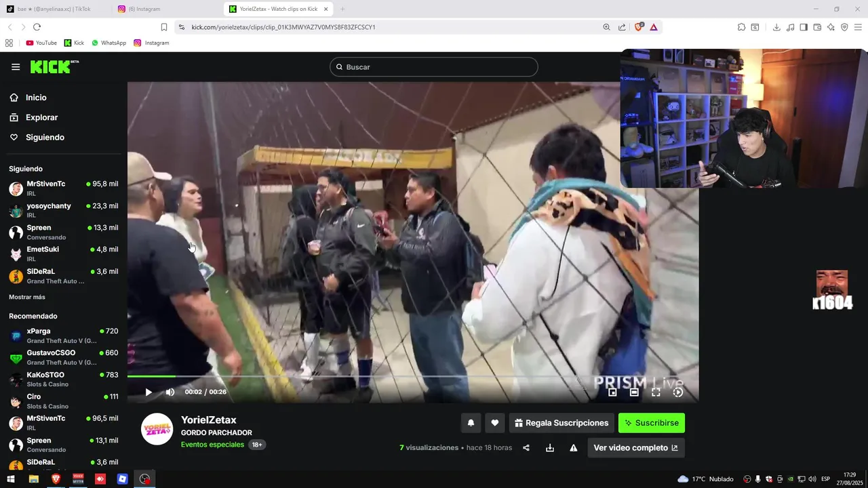Viewport: 868px width, 488px height.
Task: Switch to the TikTok browser tab
Action: click(x=54, y=9)
